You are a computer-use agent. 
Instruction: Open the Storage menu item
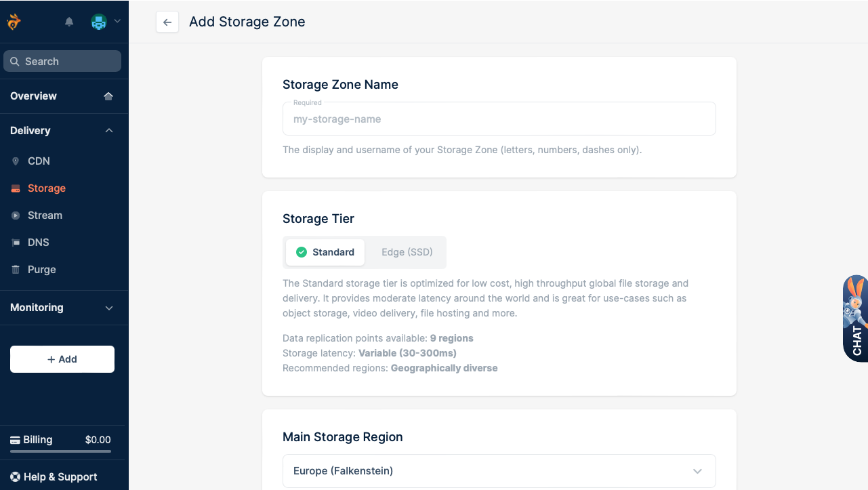(46, 188)
